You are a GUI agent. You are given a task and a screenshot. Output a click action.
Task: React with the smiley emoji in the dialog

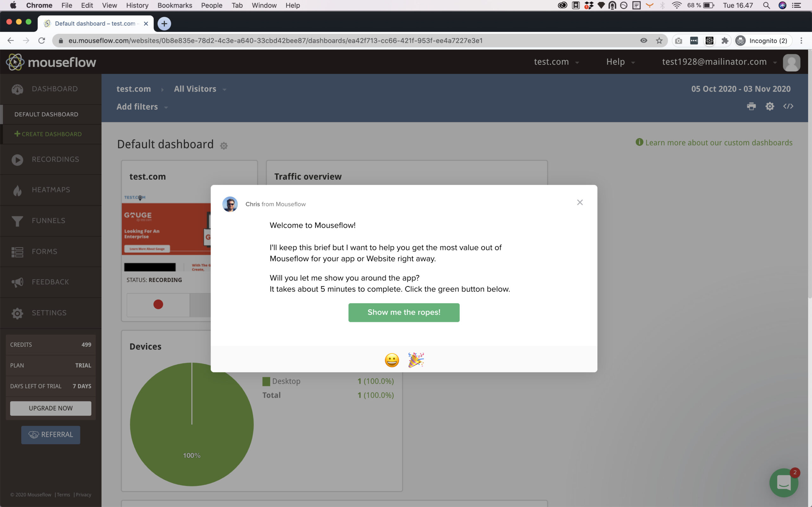pyautogui.click(x=392, y=360)
